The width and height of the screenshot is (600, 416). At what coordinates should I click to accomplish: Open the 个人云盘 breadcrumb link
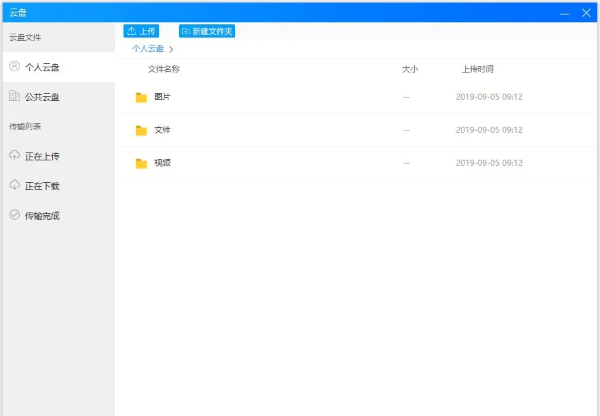click(x=148, y=49)
